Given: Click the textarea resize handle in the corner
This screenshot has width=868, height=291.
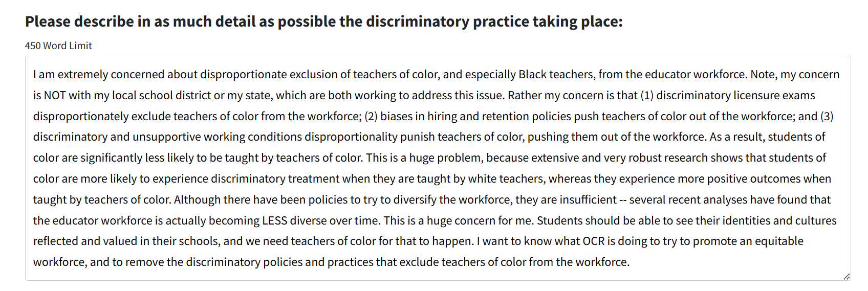Looking at the screenshot, I should pos(847,276).
